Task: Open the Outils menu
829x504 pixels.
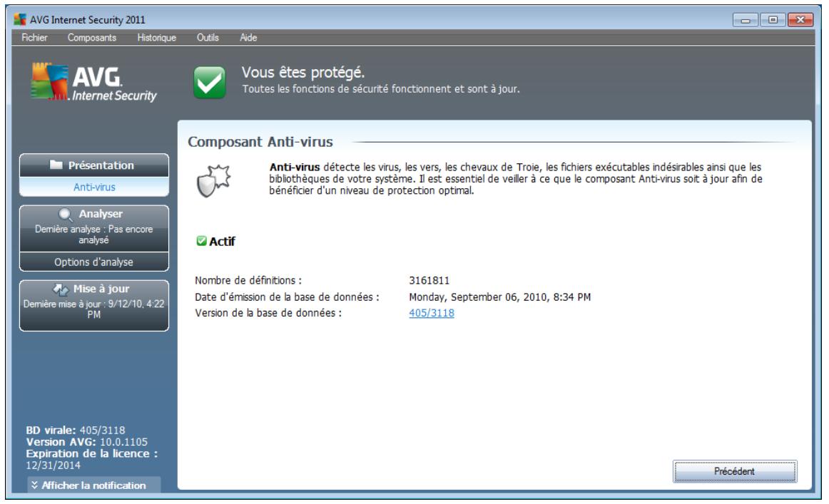Action: point(208,38)
